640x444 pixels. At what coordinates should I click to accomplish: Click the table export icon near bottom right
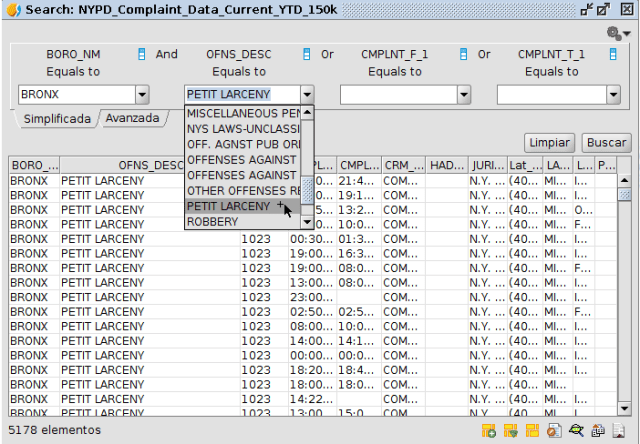(597, 431)
